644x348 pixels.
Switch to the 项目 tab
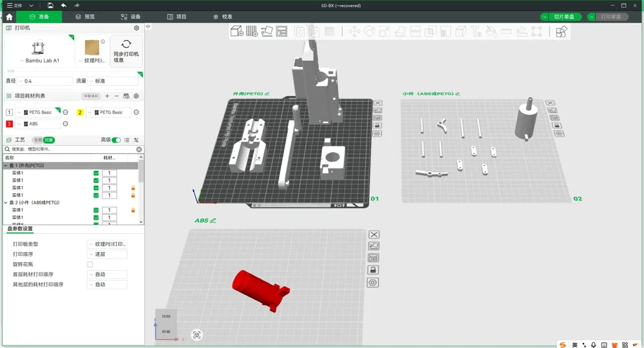point(176,17)
